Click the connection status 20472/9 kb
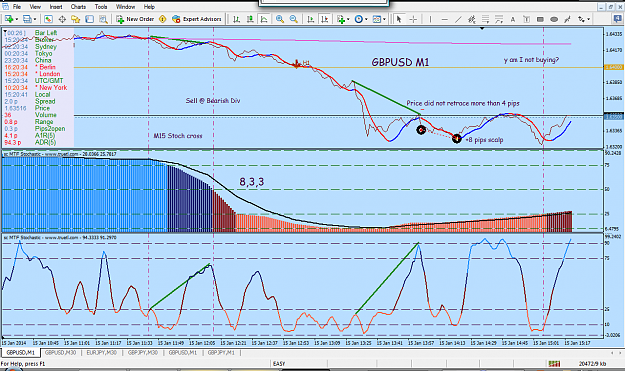Viewport: 625px width, 371px height. click(x=592, y=363)
